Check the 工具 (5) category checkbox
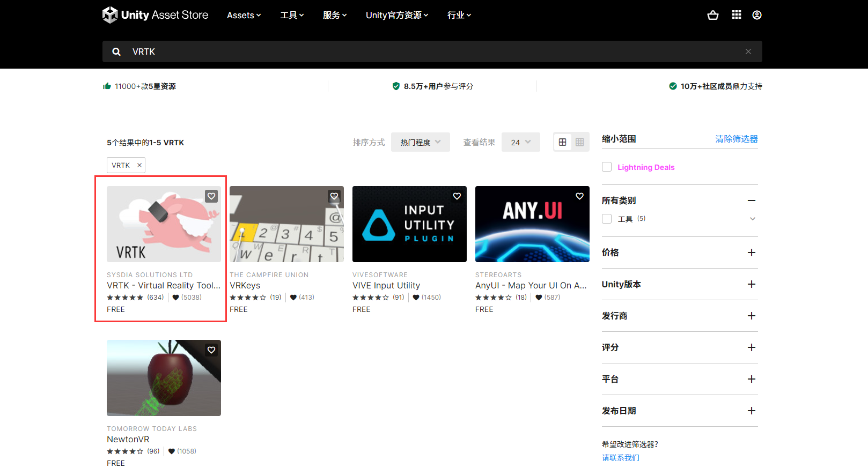The image size is (868, 468). point(607,219)
